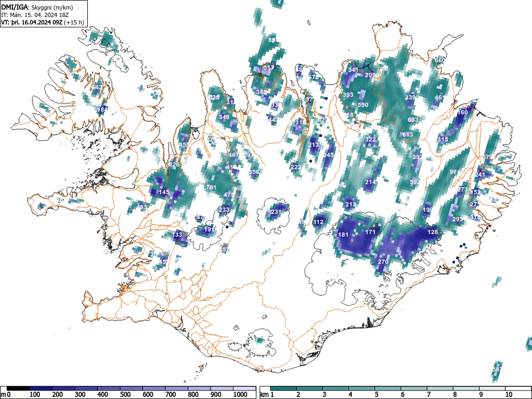Click the 300 label on the meter legend
This screenshot has height=399, width=532.
(80, 395)
